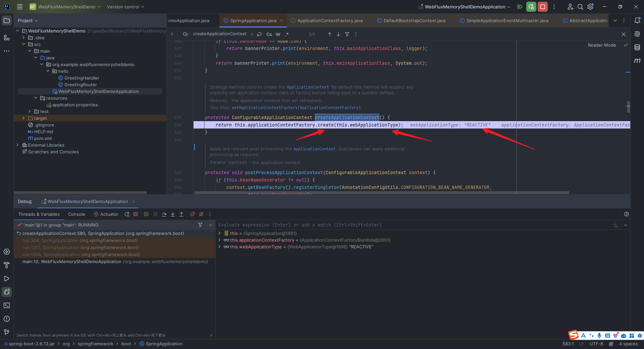Toggle Debug tool window bug icon
Image resolution: width=644 pixels, height=349 pixels.
coord(7,292)
